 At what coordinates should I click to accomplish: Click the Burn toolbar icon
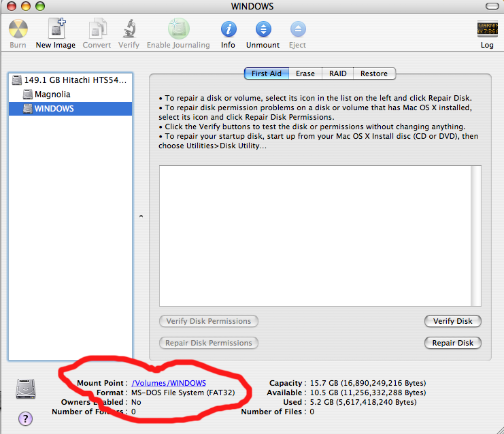tap(18, 29)
